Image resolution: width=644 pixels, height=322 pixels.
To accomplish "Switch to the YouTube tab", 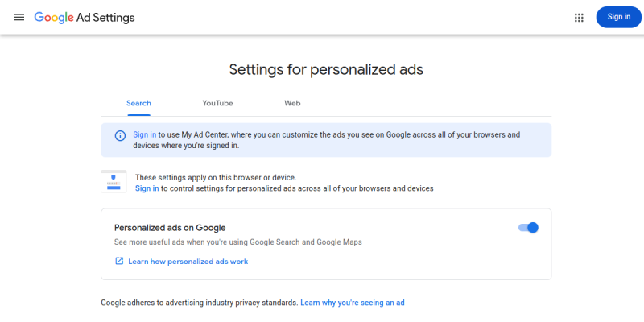I will tap(217, 104).
